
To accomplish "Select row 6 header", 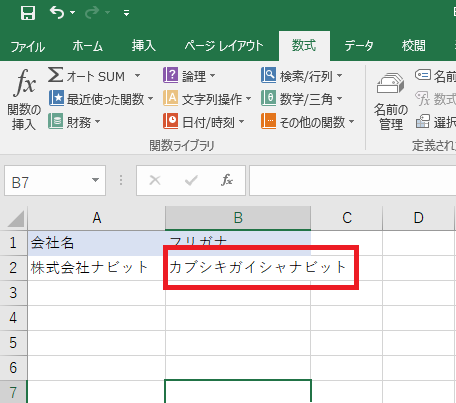I will [x=13, y=368].
